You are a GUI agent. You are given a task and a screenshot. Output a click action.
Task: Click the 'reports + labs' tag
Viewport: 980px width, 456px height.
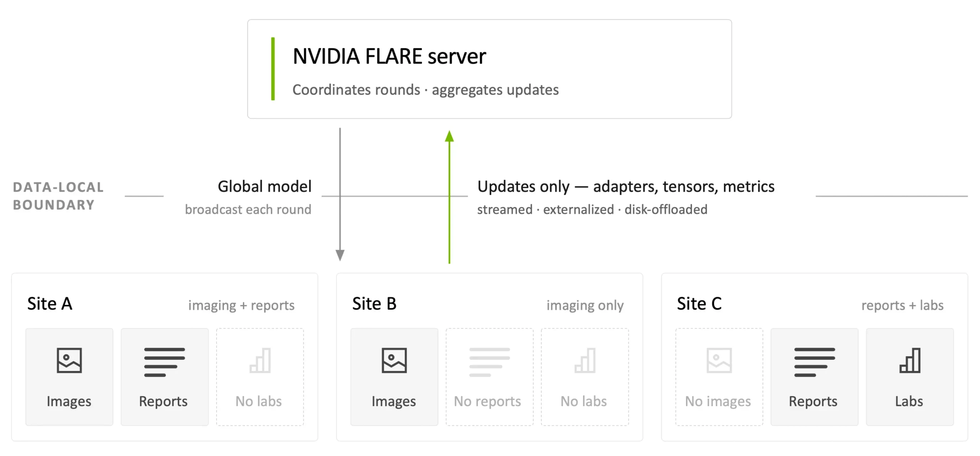[902, 305]
